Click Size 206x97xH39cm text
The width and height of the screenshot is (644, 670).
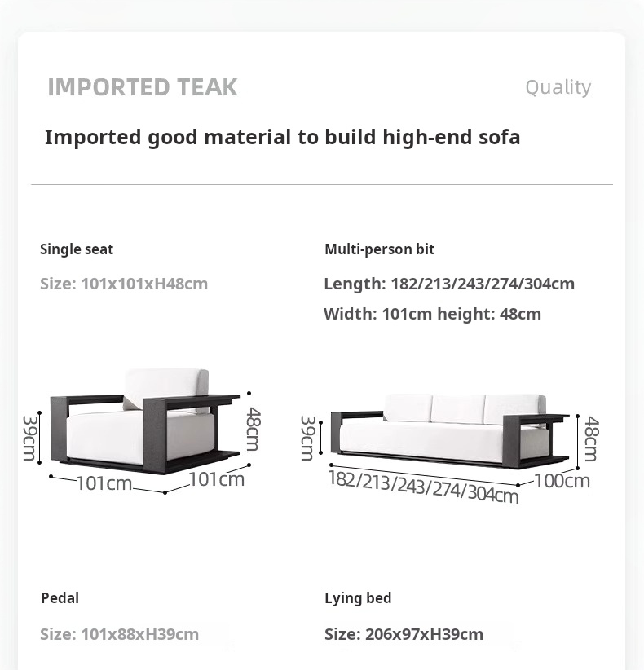click(404, 634)
